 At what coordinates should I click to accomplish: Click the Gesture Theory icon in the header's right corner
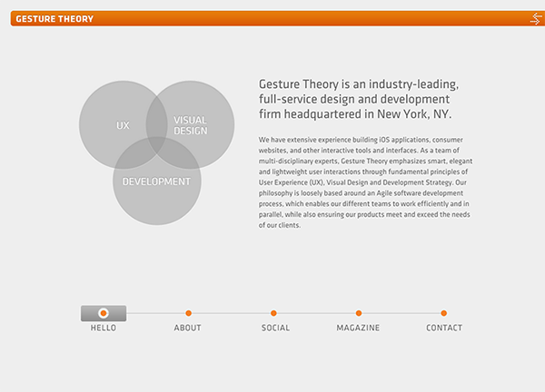[x=535, y=18]
